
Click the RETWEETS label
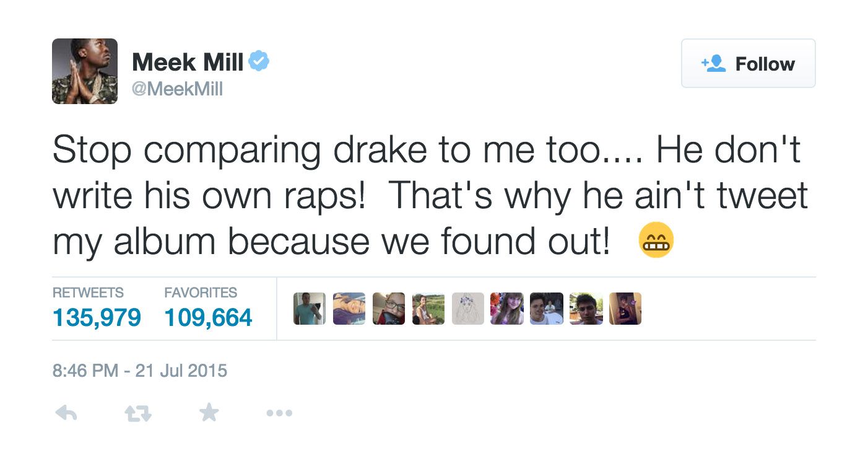point(89,292)
